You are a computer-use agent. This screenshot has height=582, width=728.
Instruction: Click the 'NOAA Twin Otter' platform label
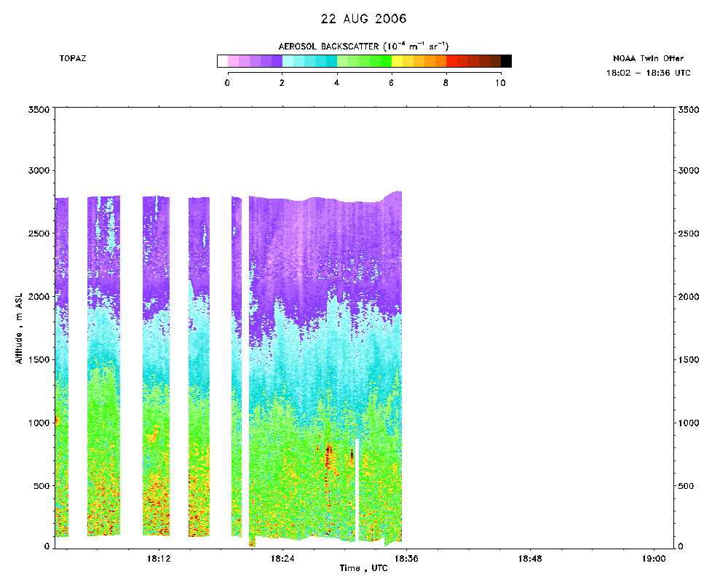648,58
